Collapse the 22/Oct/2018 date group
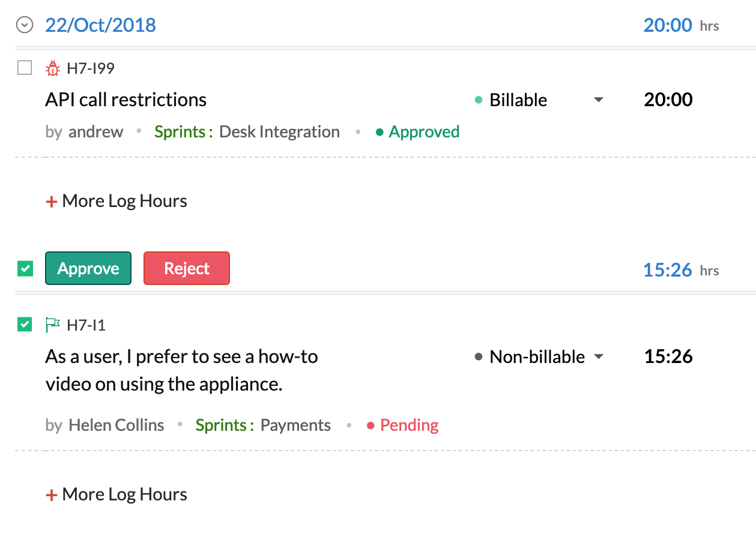 tap(24, 25)
